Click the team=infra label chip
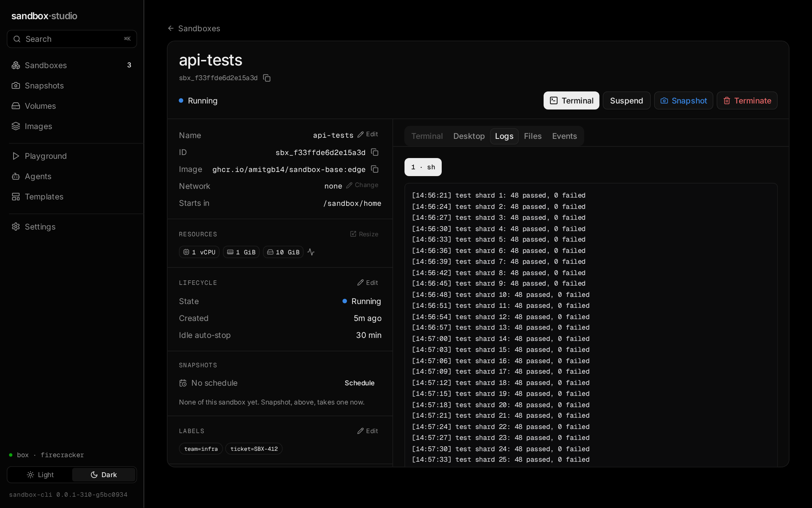 [x=201, y=449]
